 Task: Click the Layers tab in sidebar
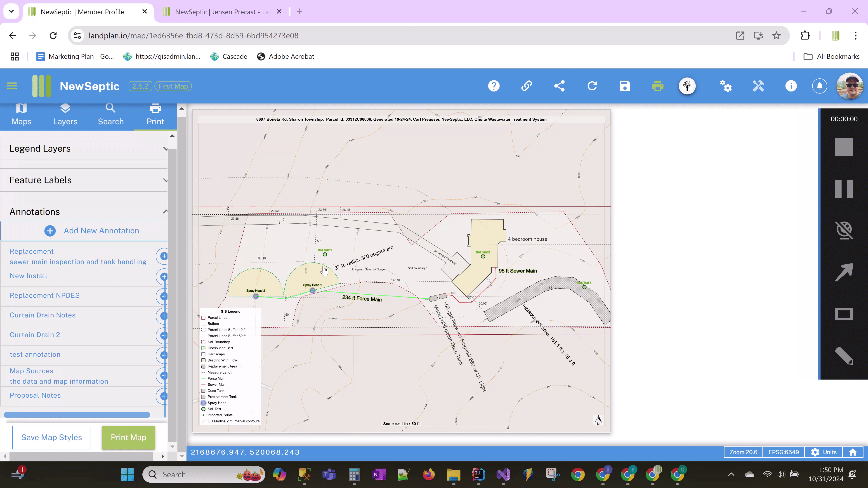coord(65,114)
